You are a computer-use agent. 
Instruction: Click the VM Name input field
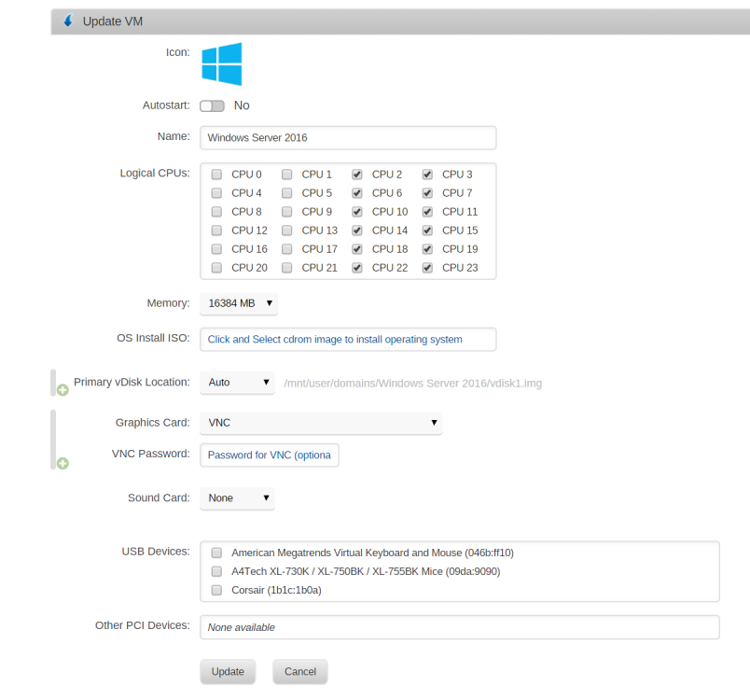click(x=348, y=138)
